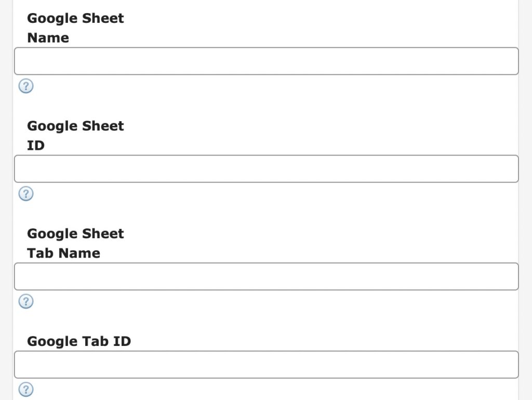Place cursor in the Sheet Name input box

pos(266,61)
